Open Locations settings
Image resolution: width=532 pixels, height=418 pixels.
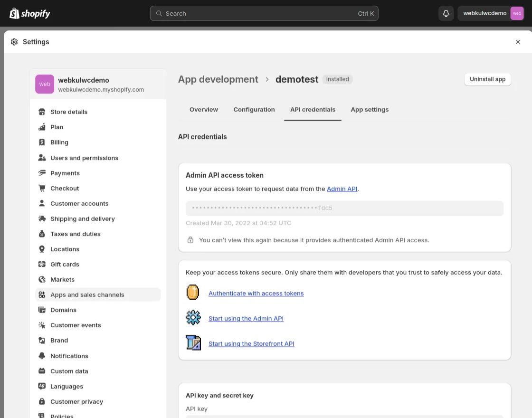pyautogui.click(x=98, y=249)
